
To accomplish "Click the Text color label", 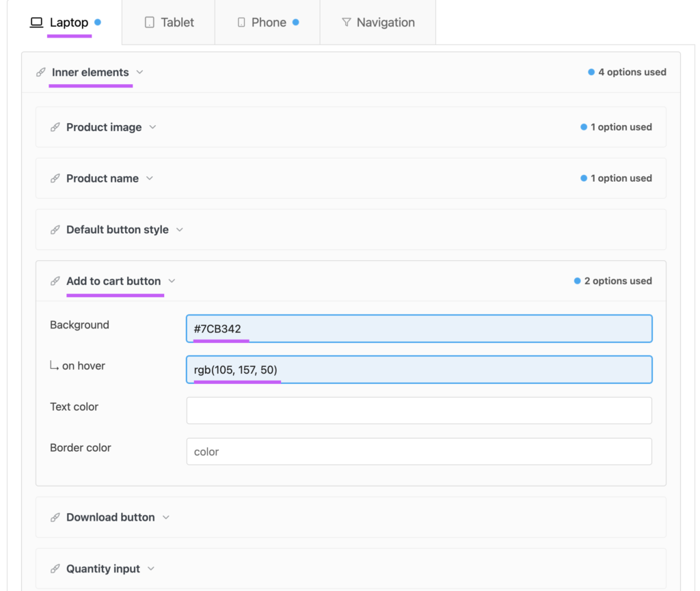I will click(74, 407).
